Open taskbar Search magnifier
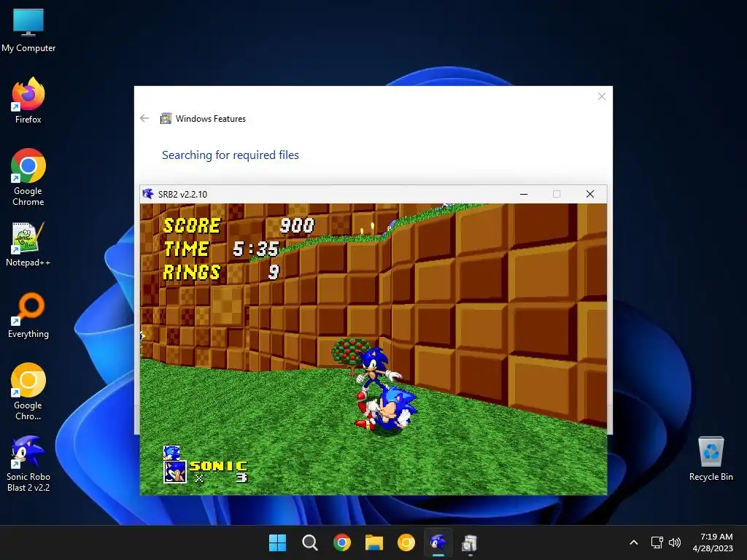 coord(309,542)
